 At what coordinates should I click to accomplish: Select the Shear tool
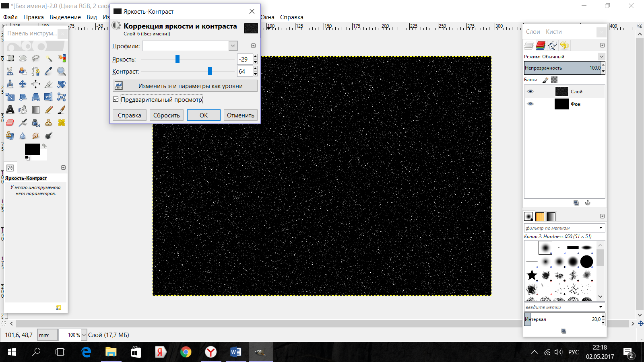pos(23,97)
